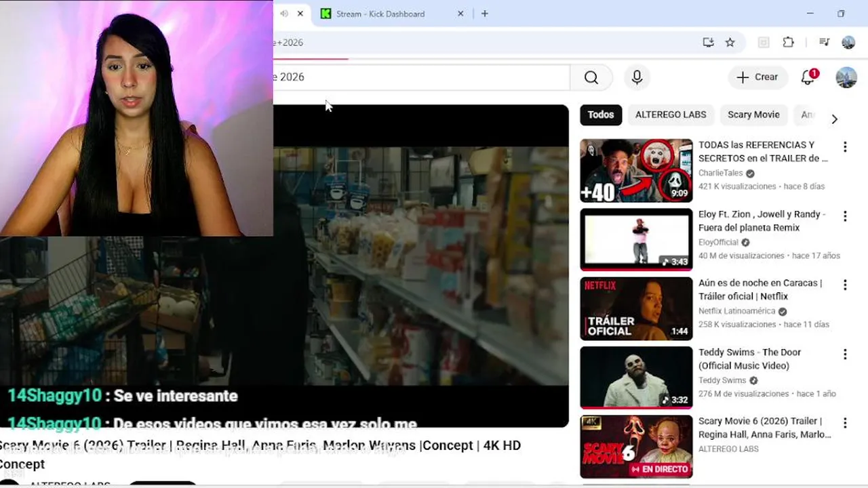Open TODAS las REFERENCIAS video thumbnail

coord(636,171)
